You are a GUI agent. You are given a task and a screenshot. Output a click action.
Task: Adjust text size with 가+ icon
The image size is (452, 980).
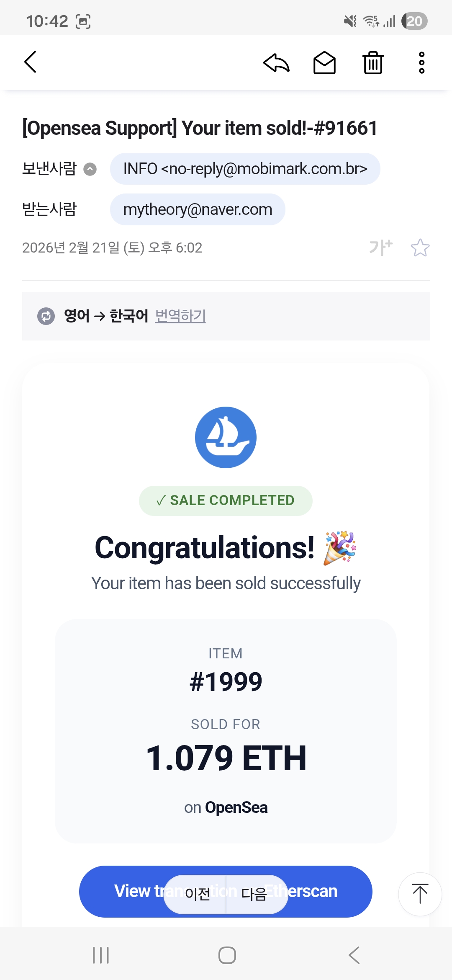(380, 248)
